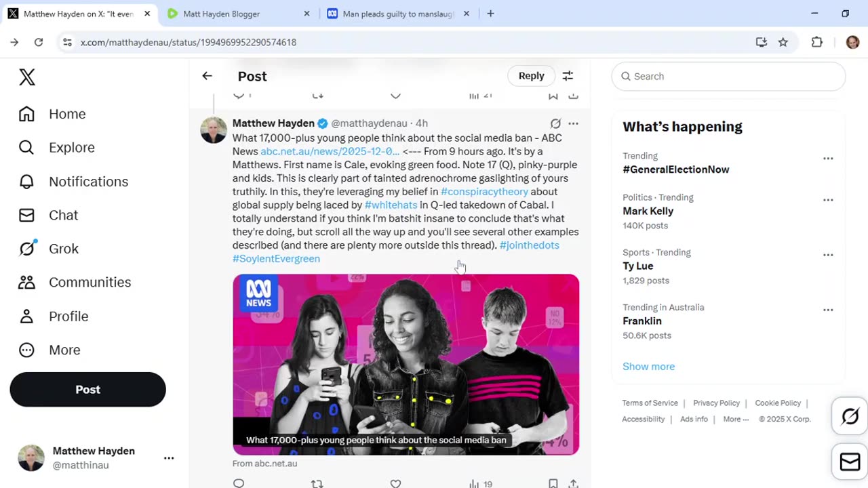Open the abc.net.au news link
This screenshot has width=868, height=488.
tap(330, 151)
